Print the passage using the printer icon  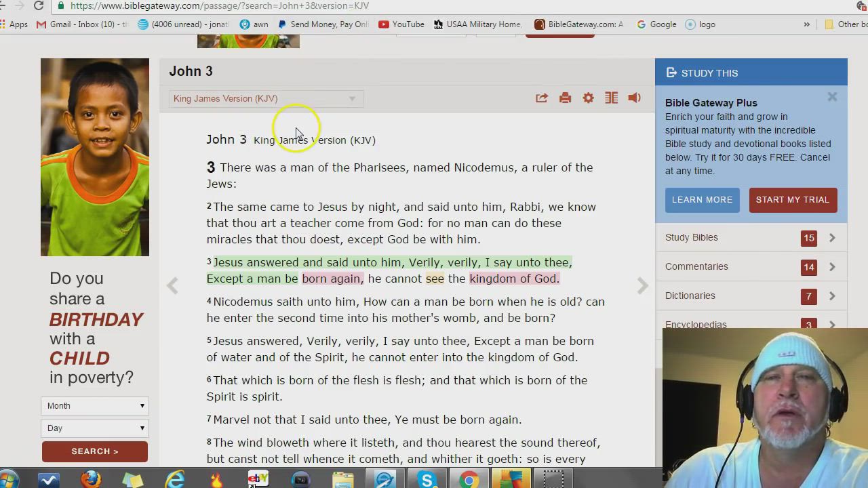[565, 98]
